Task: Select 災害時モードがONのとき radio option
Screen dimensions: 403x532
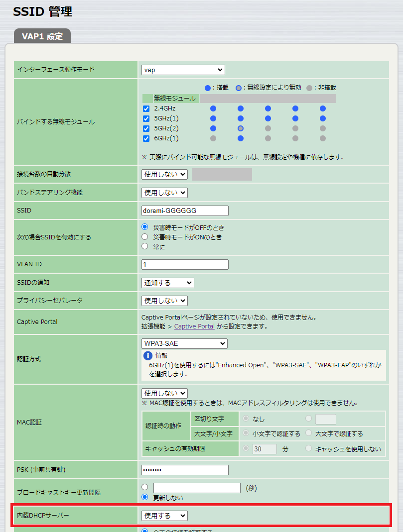Action: [x=144, y=237]
